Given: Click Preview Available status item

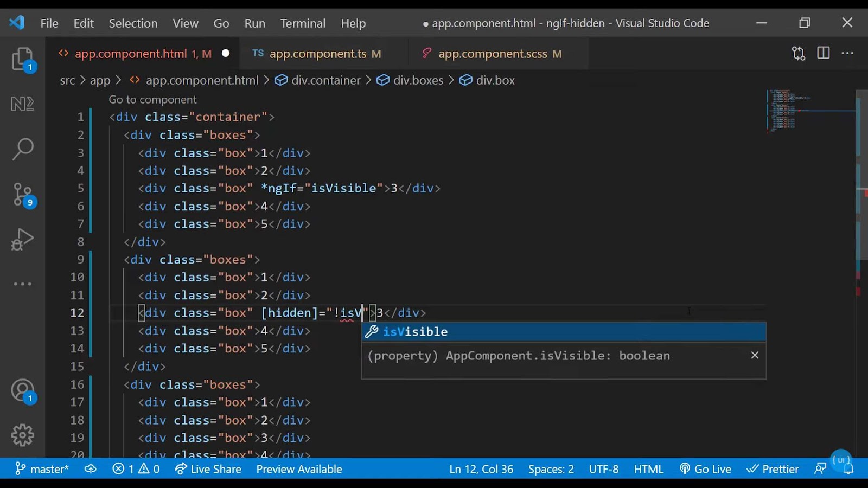Looking at the screenshot, I should coord(299,469).
